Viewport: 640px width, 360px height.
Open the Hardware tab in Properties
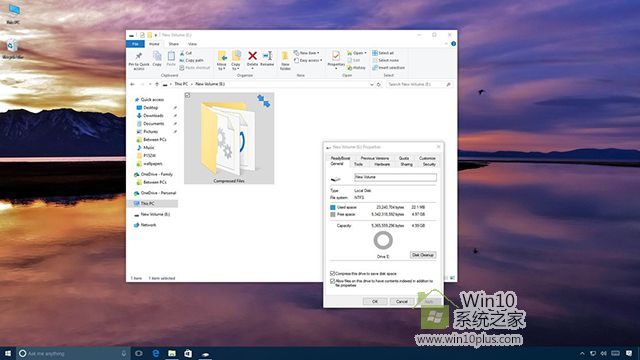(x=382, y=164)
